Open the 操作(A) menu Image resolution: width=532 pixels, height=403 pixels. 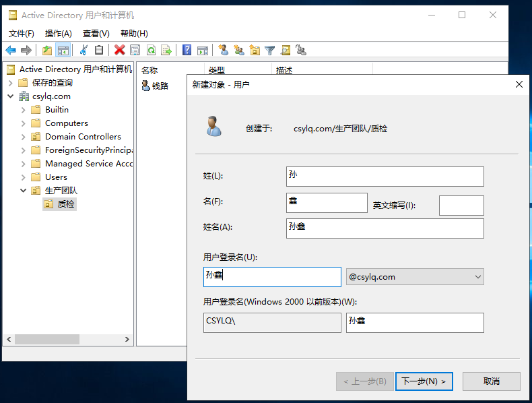click(59, 34)
